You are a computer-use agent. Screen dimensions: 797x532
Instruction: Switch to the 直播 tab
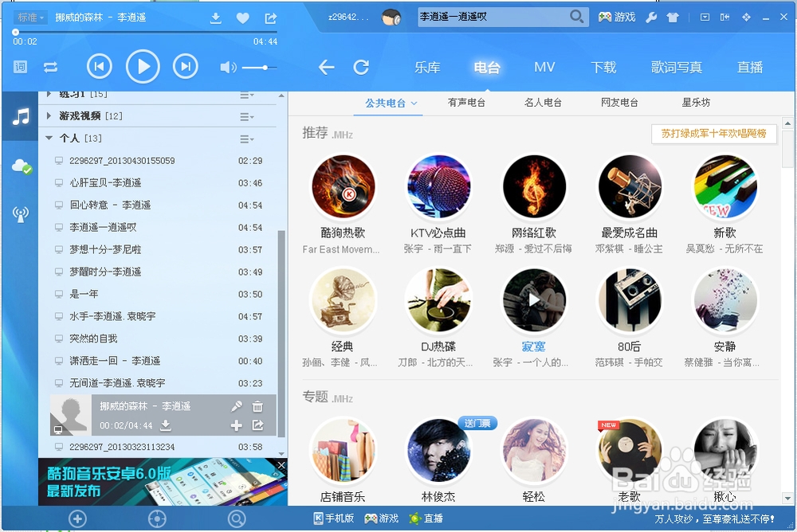point(750,67)
